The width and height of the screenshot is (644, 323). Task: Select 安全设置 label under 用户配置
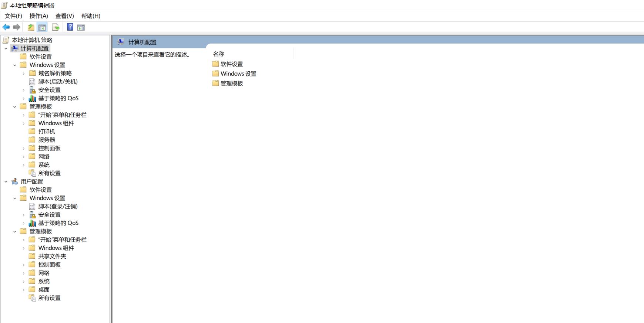50,215
